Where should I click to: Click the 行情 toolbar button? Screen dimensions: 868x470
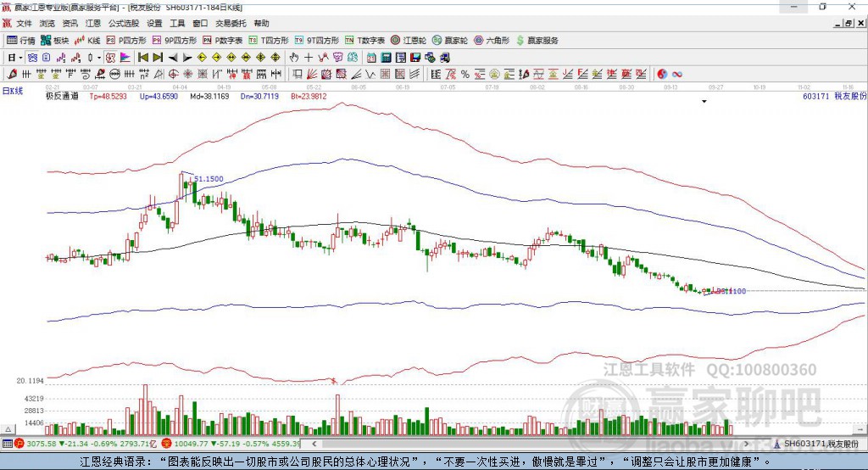[21, 41]
